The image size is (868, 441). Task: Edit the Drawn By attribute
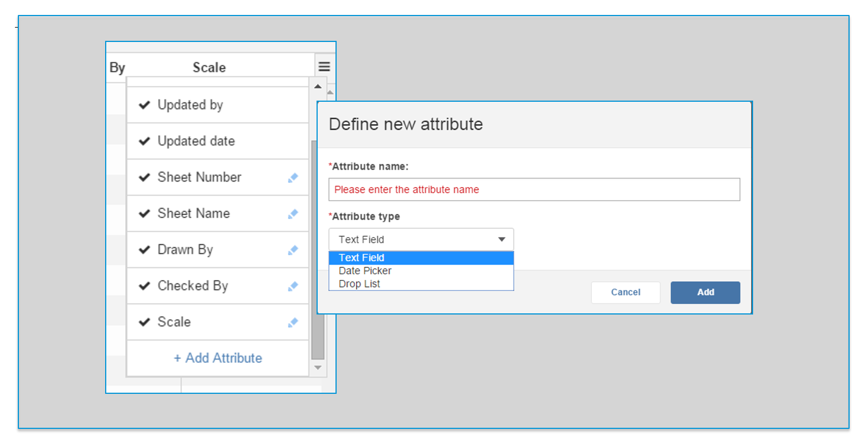click(x=293, y=250)
